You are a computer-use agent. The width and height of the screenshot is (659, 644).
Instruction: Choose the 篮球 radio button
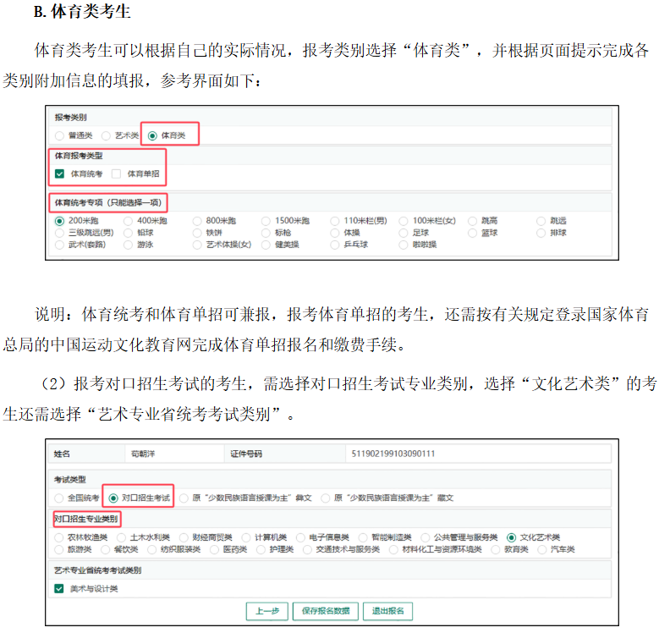[x=473, y=233]
